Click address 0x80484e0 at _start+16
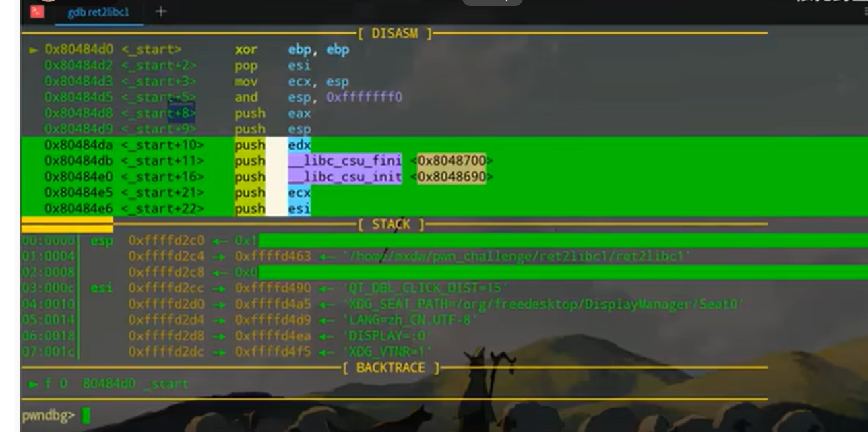Viewport: 868px width, 432px height. (x=80, y=177)
